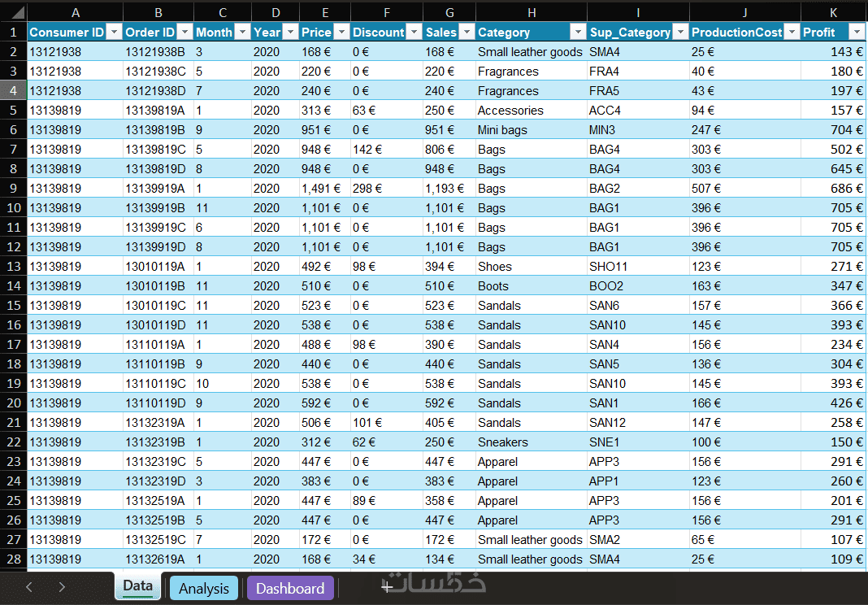Select column E header
This screenshot has width=868, height=605.
pyautogui.click(x=325, y=12)
